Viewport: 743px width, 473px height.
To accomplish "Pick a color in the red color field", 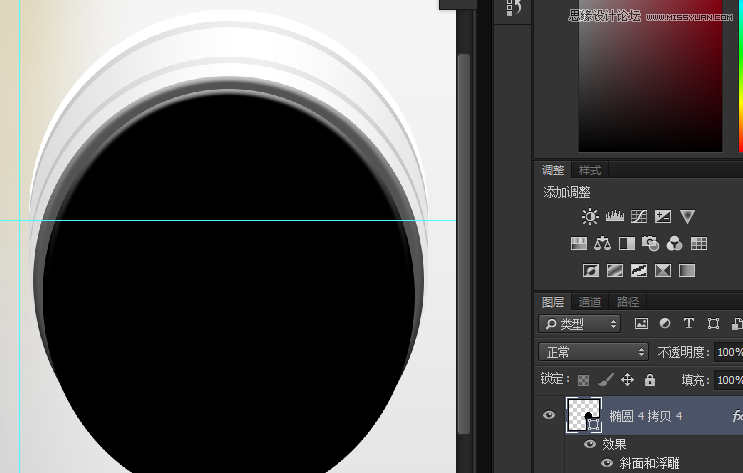I will pyautogui.click(x=650, y=76).
